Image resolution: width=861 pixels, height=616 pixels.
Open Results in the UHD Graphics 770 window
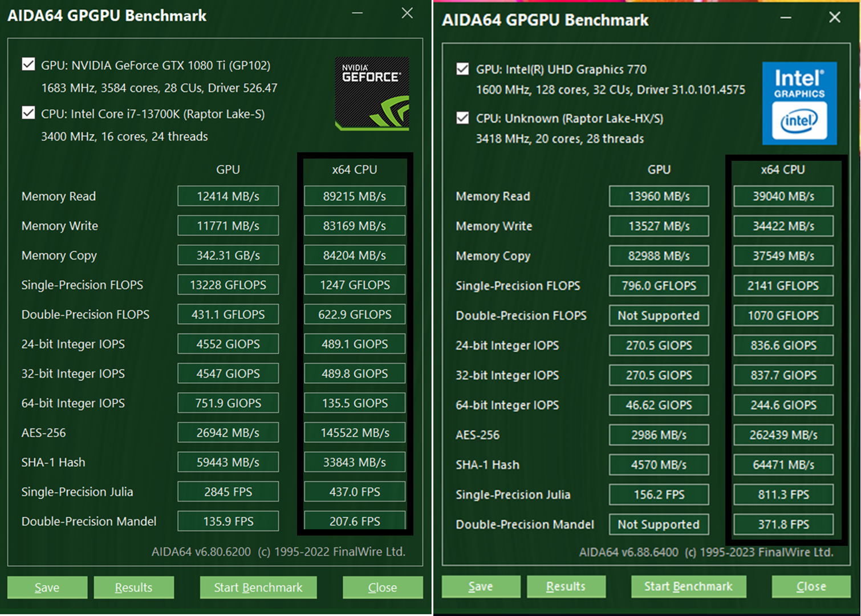coord(566,586)
